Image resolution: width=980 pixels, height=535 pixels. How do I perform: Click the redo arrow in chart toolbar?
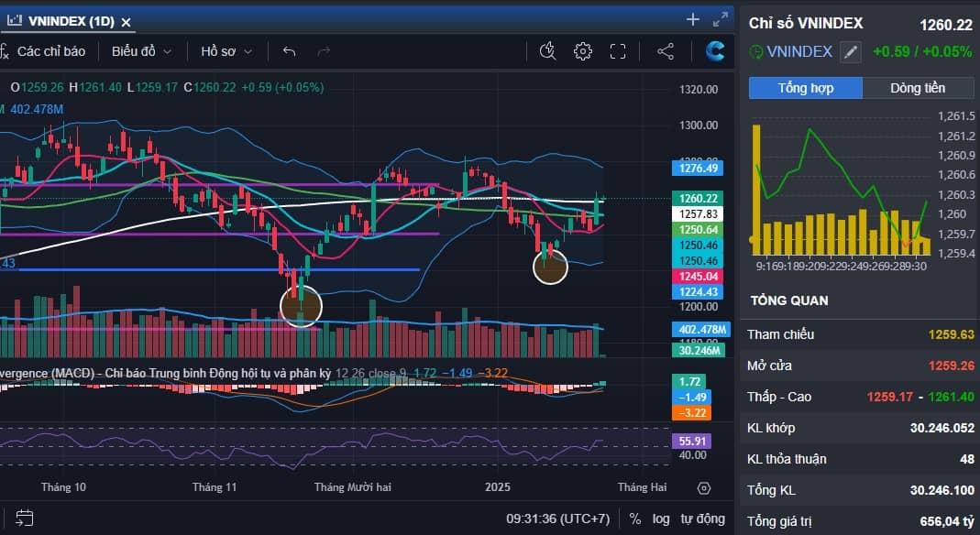(x=323, y=51)
